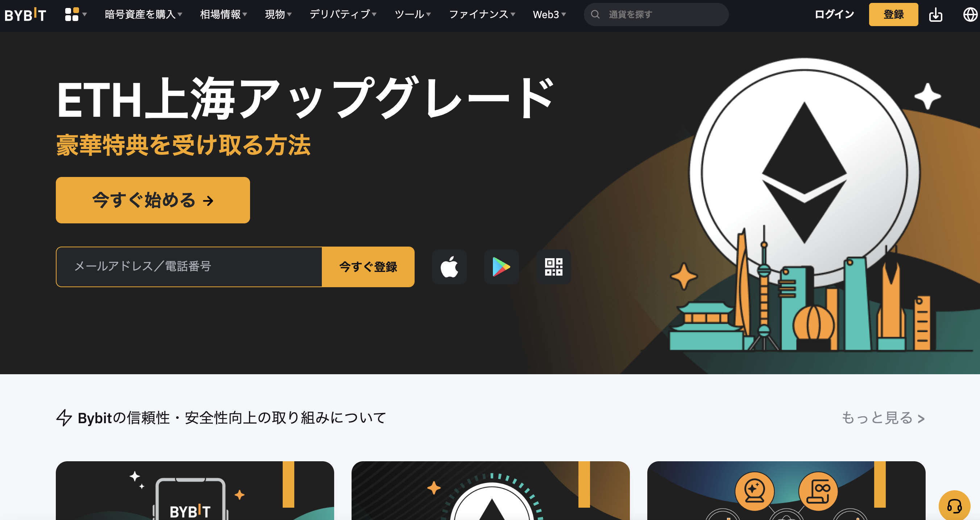Screen dimensions: 980x520
Task: Open the globe language selector icon
Action: pyautogui.click(x=970, y=15)
